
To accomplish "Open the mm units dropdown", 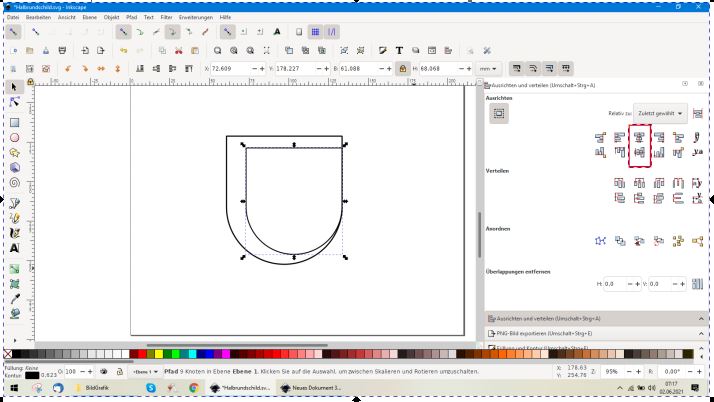I will pyautogui.click(x=489, y=68).
